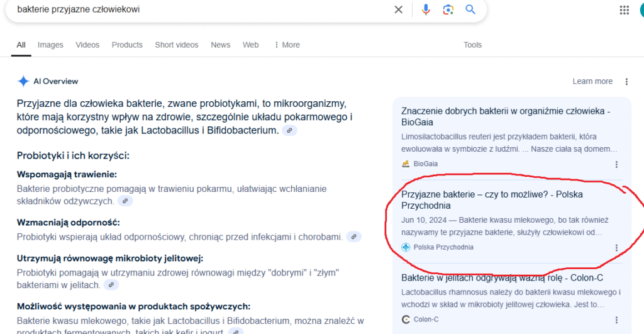This screenshot has height=334, width=644.
Task: Open the Google apps grid icon
Action: click(x=625, y=10)
